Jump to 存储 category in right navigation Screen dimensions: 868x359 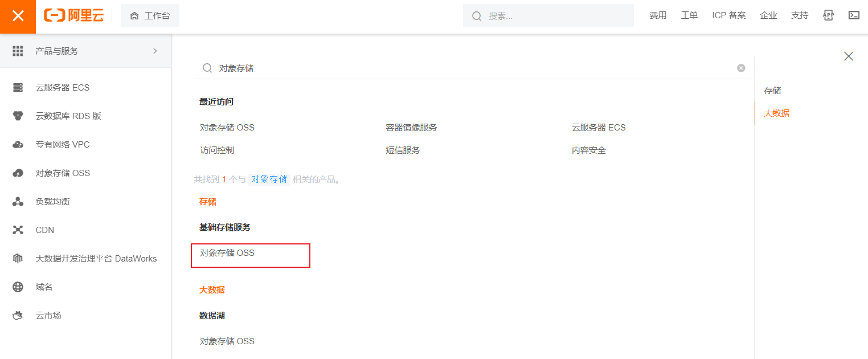pos(772,91)
